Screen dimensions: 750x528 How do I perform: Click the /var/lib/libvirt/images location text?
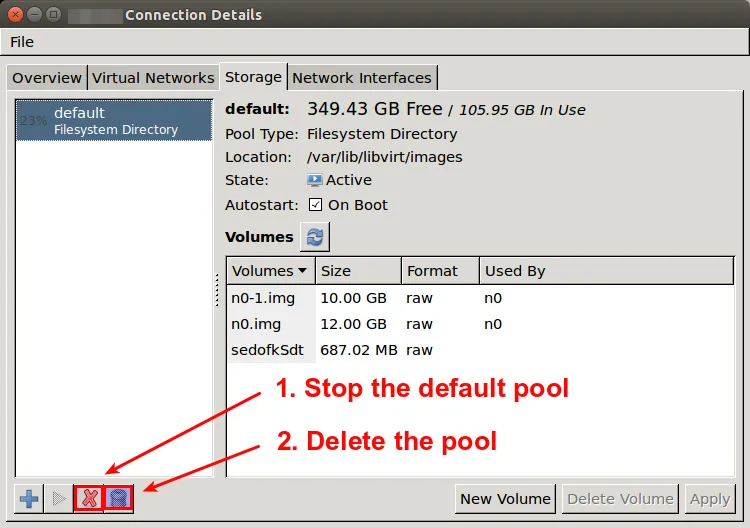point(385,157)
